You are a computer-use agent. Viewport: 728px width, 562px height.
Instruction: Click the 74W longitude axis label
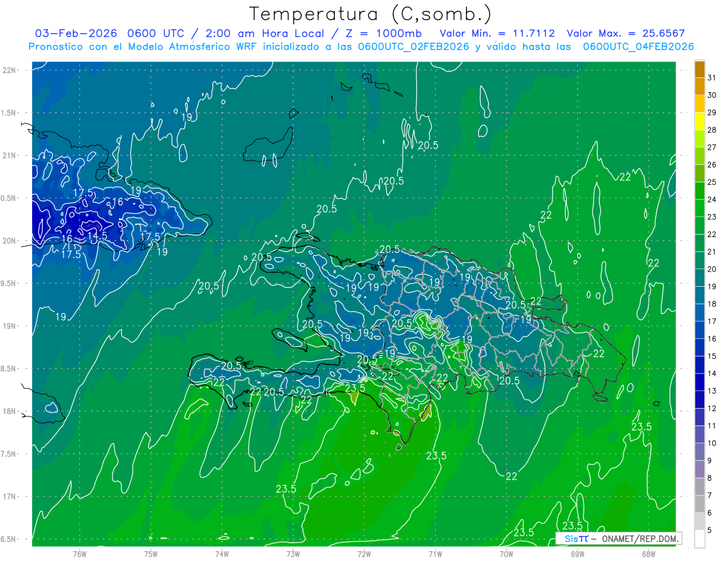pos(222,554)
